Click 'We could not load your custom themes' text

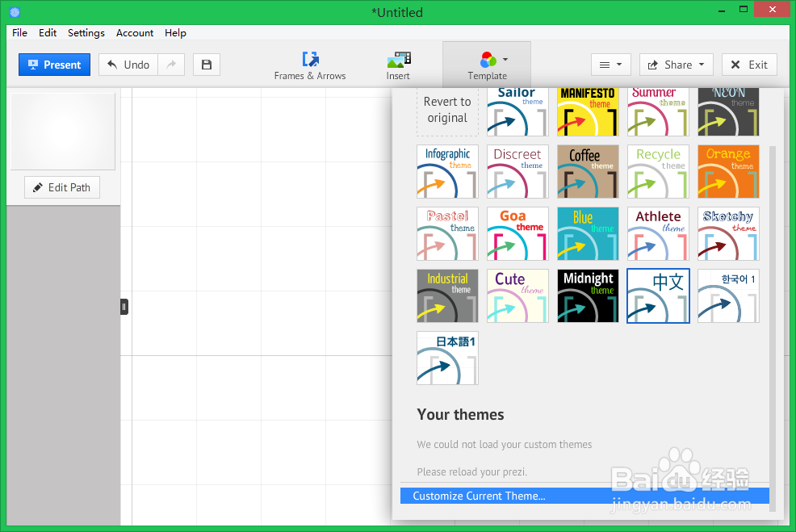click(504, 444)
